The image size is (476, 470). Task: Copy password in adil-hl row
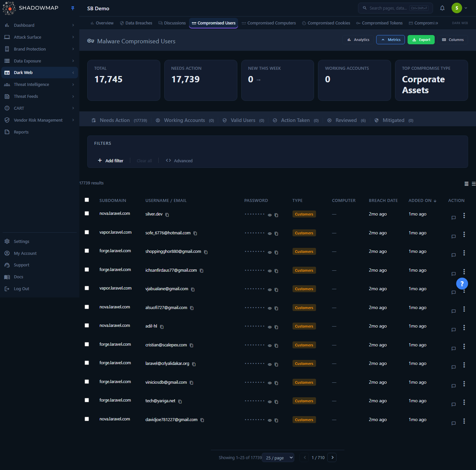[x=276, y=327]
